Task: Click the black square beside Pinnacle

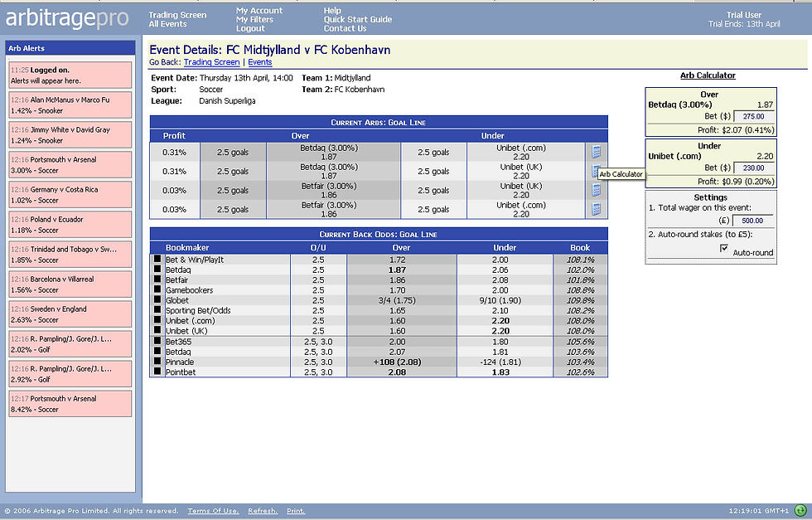Action: [x=157, y=361]
